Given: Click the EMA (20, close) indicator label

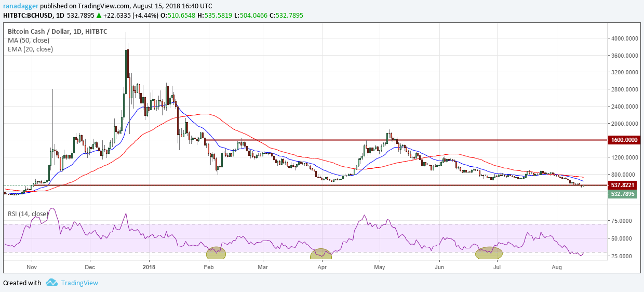Looking at the screenshot, I should [31, 49].
